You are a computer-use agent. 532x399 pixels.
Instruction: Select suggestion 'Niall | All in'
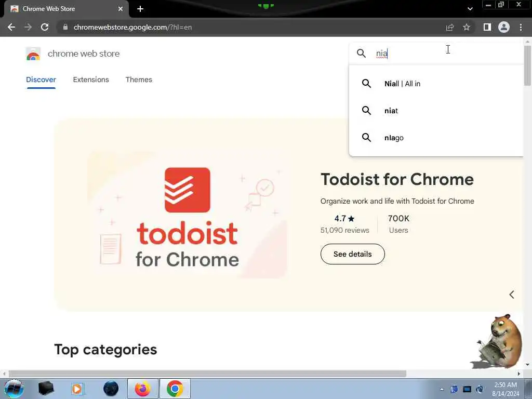pos(436,84)
